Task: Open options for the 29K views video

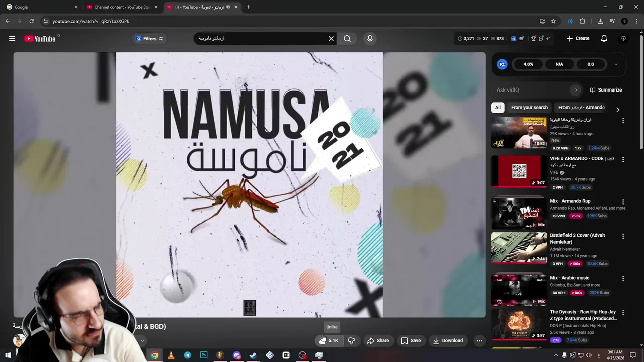Action: coord(623,121)
